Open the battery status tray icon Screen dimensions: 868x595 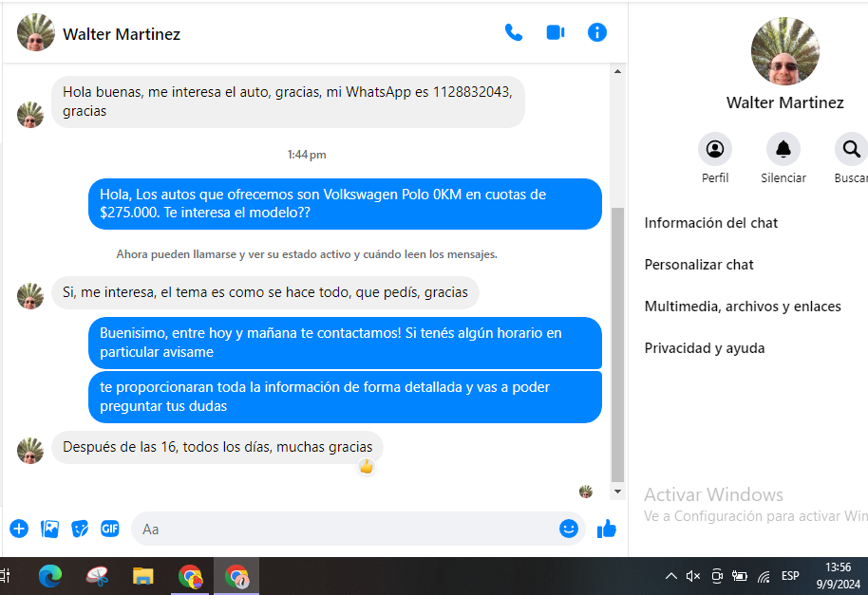[740, 576]
